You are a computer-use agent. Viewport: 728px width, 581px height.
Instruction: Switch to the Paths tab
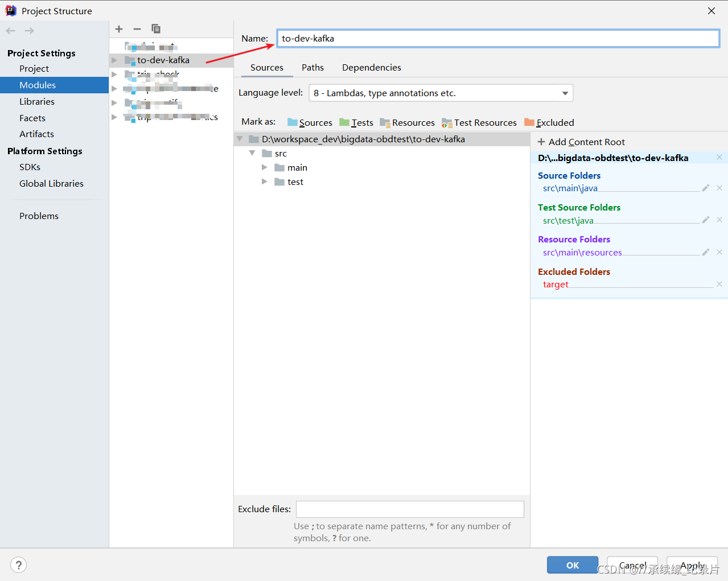[312, 67]
